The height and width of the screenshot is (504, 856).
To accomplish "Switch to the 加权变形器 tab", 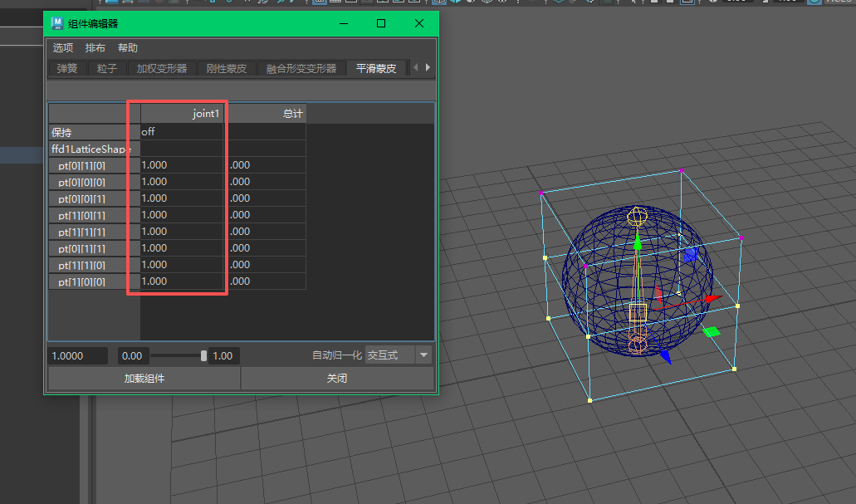I will [x=162, y=68].
